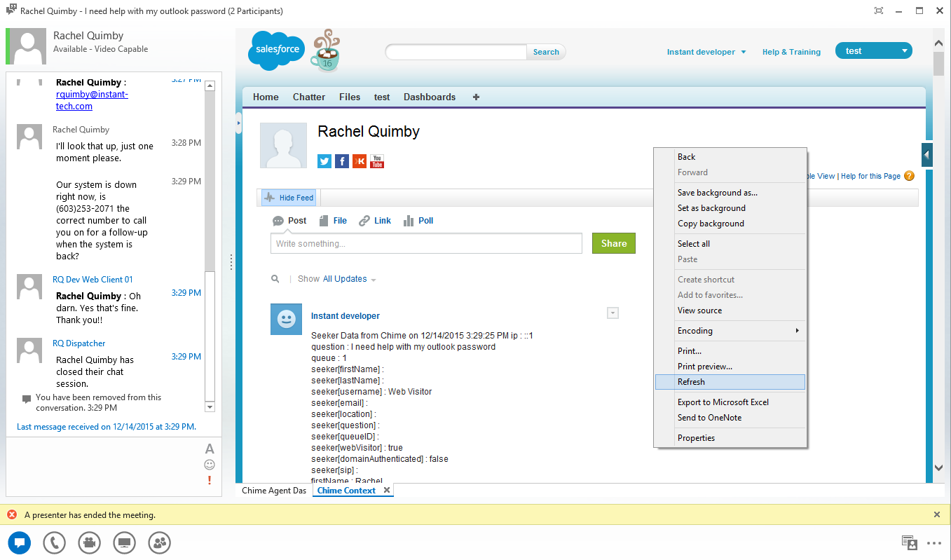Open the IM chat bubble button
This screenshot has height=560, width=951.
(20, 542)
